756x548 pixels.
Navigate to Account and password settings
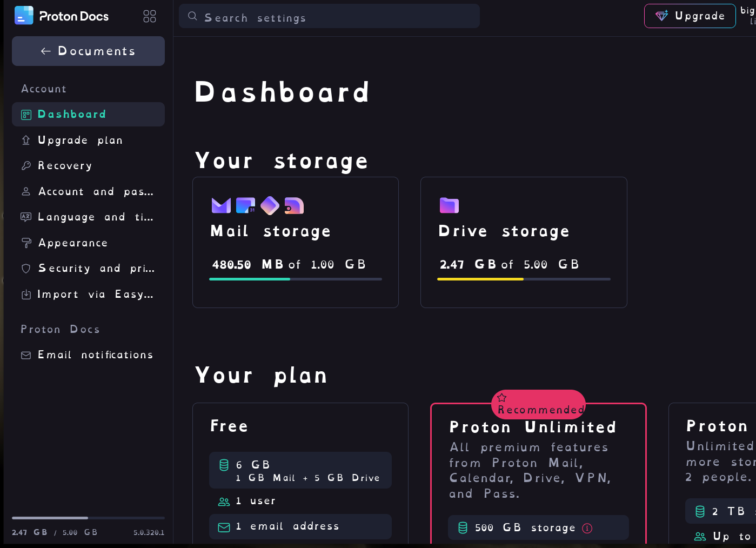pyautogui.click(x=95, y=192)
